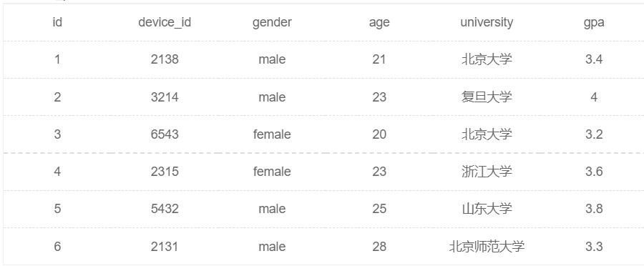Image resolution: width=644 pixels, height=266 pixels.
Task: Click the age column header
Action: (379, 22)
